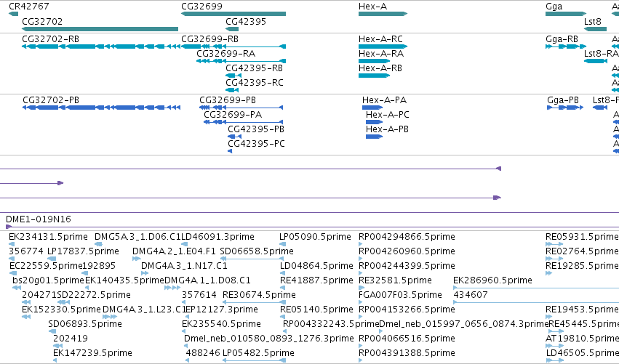Click the RP004391388.5prime EST label
Screen dimensions: 619x364
[x=407, y=353]
